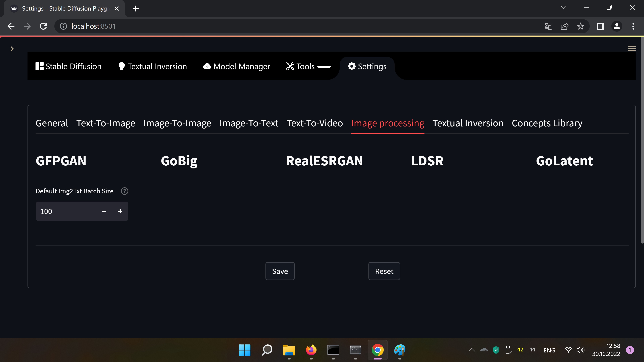Open the browser tab search chevron
Viewport: 644px width, 362px height.
pos(563,7)
